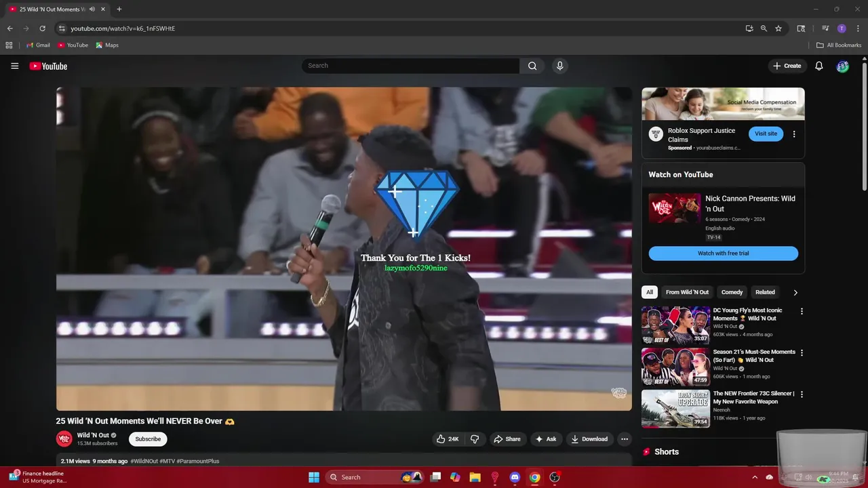Go to YouTube home via the logo
This screenshot has width=868, height=488.
pos(48,66)
